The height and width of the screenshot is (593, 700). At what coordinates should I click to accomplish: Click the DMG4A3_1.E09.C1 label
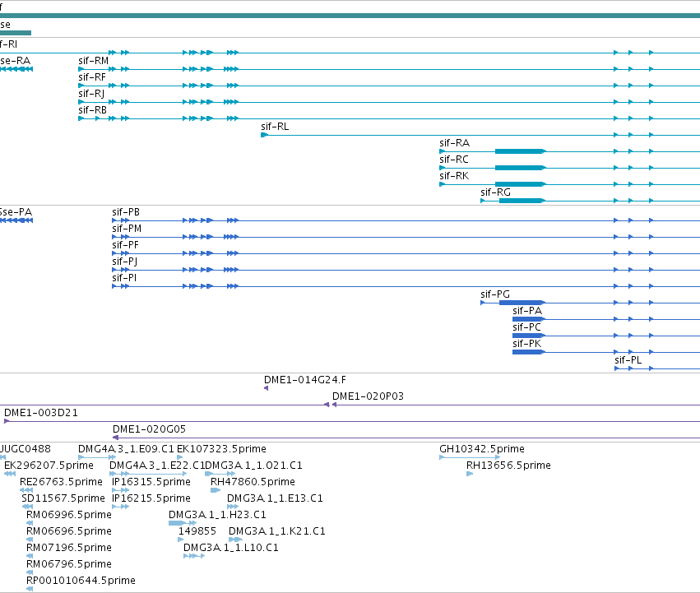click(126, 449)
